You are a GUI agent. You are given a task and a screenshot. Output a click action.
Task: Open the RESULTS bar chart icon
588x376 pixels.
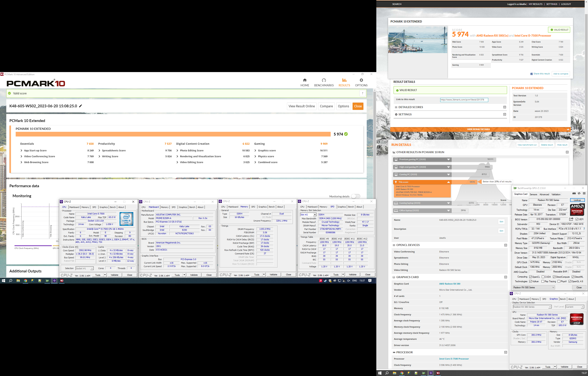click(344, 80)
